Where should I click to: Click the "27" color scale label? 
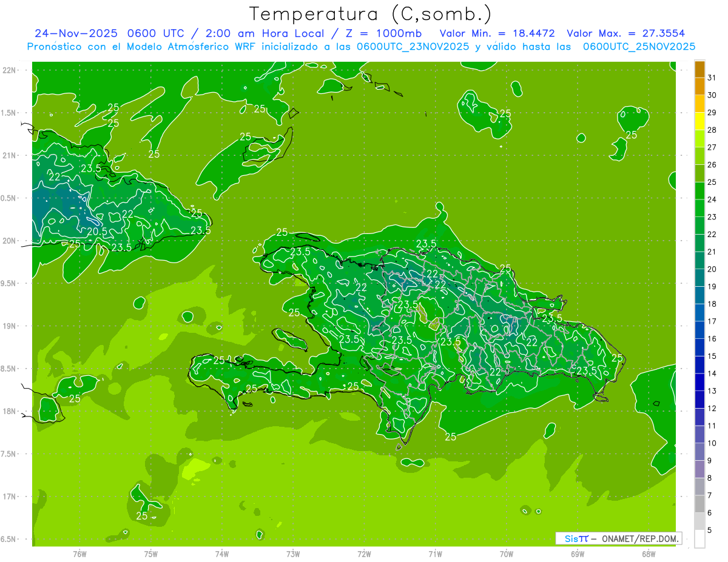(712, 147)
